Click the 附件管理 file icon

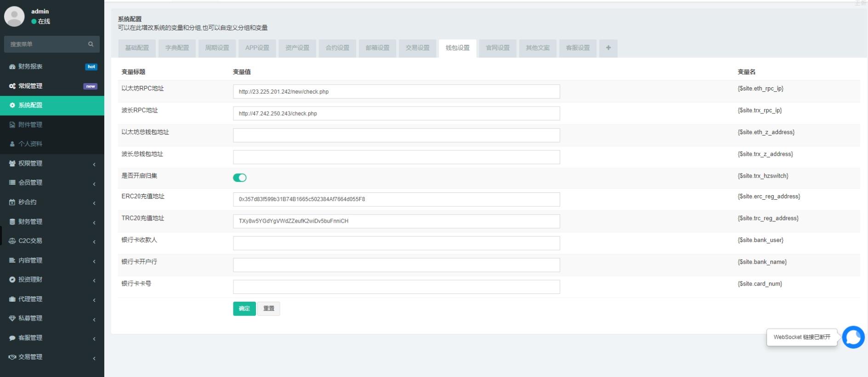[12, 124]
